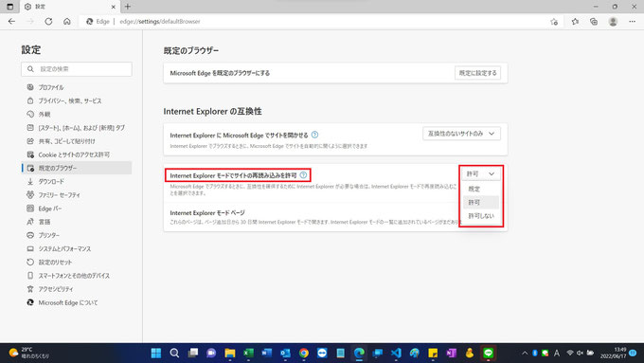Launch Outlook from the taskbar
The image size is (644, 363).
tap(285, 353)
